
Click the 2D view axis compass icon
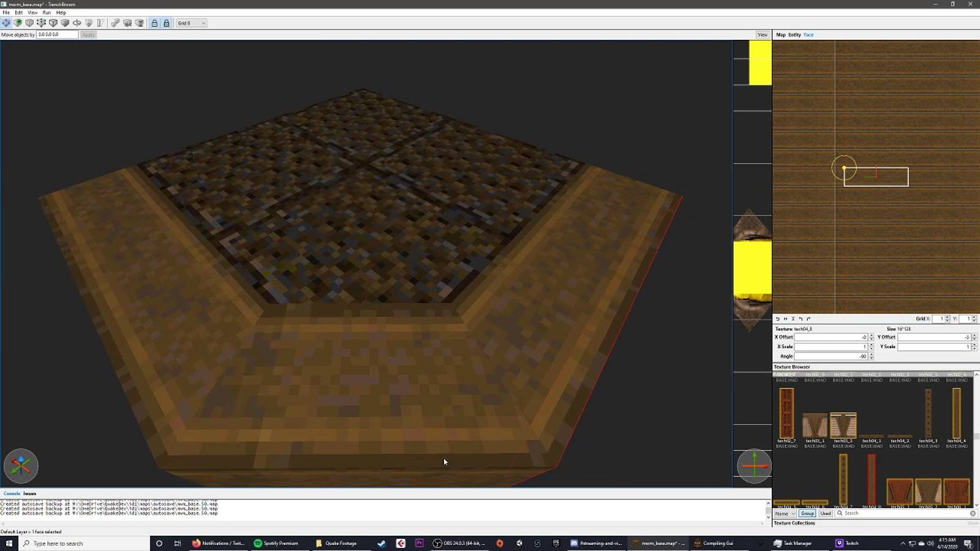pos(755,467)
